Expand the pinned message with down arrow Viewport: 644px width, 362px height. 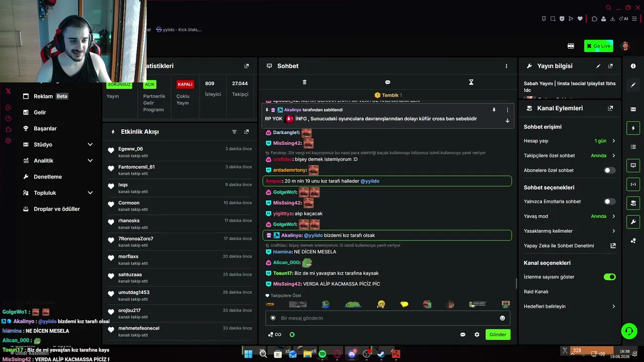(507, 121)
